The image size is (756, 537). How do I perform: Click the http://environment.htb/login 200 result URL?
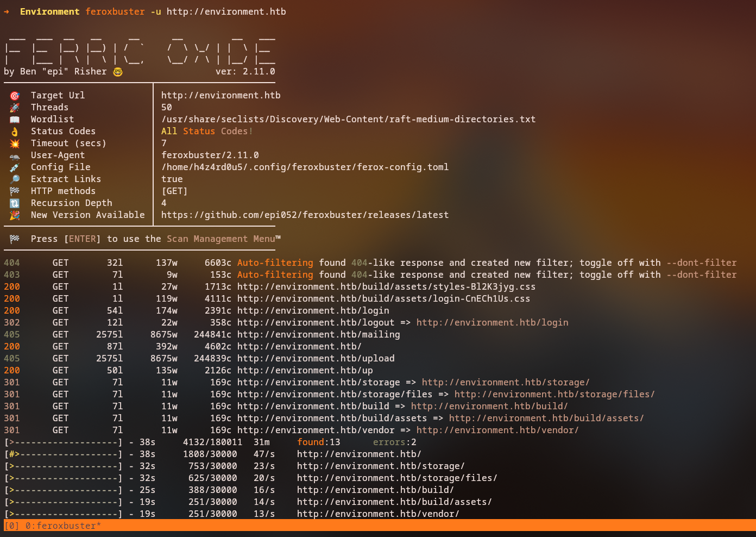click(x=313, y=311)
